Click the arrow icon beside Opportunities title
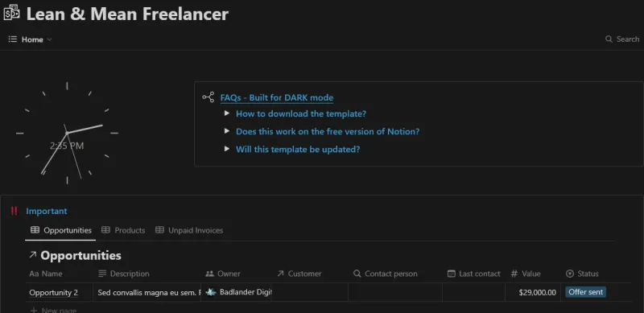This screenshot has width=644, height=313. click(33, 255)
